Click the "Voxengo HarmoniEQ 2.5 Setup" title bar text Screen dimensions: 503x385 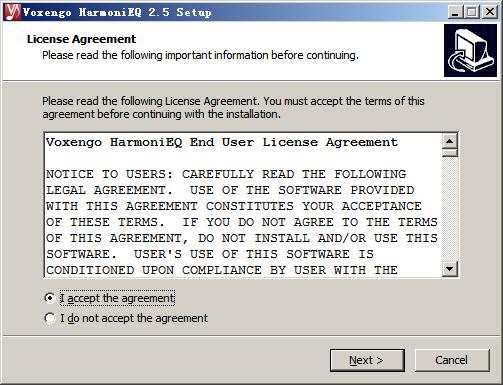117,12
